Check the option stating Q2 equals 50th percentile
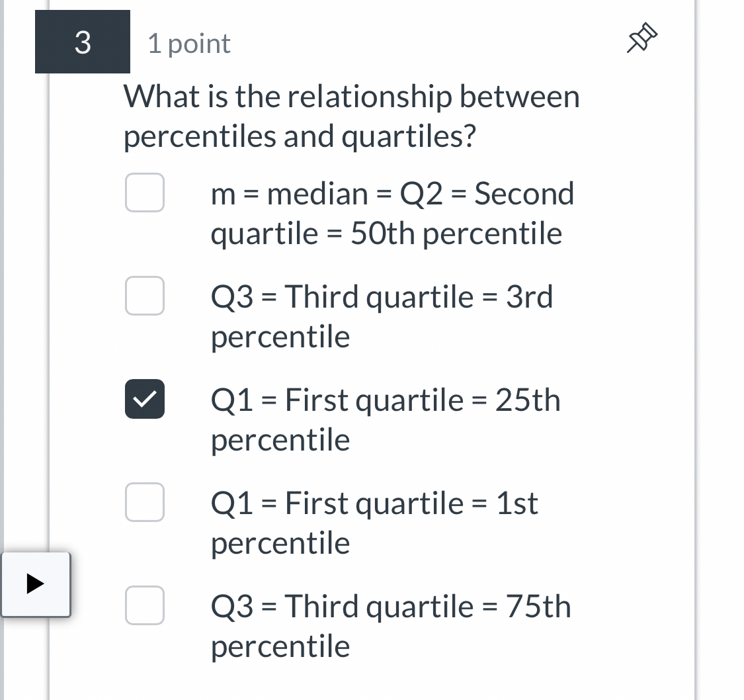 coord(145,193)
